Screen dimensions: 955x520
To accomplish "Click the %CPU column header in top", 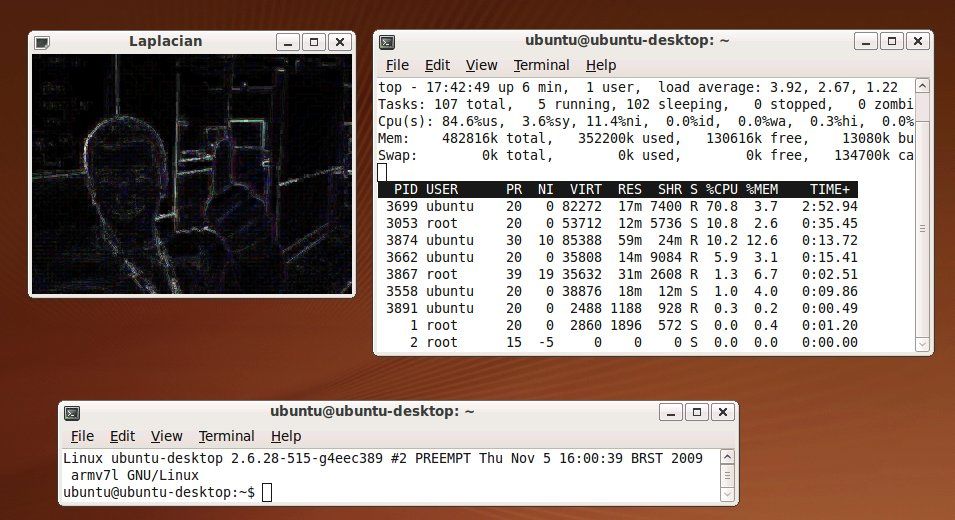I will pyautogui.click(x=722, y=189).
